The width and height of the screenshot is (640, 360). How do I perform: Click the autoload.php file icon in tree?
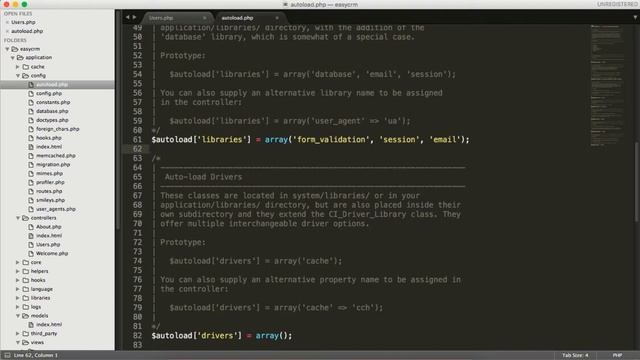point(31,84)
